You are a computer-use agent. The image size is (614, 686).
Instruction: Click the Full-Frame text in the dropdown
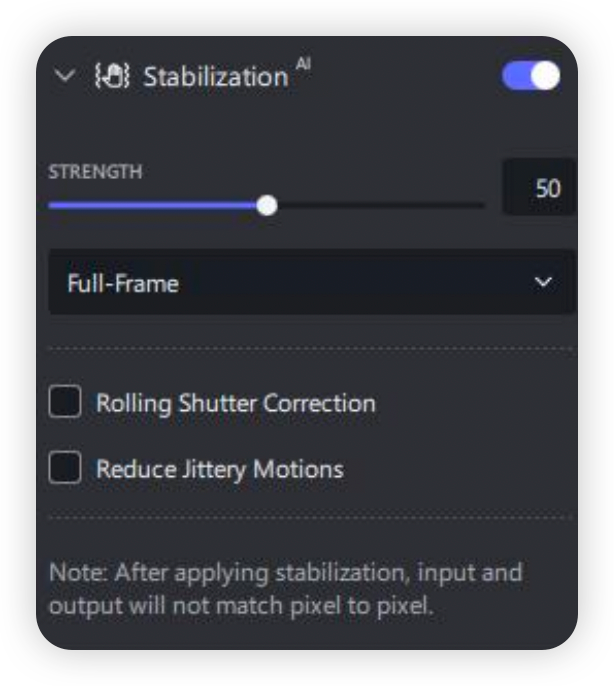pos(123,283)
